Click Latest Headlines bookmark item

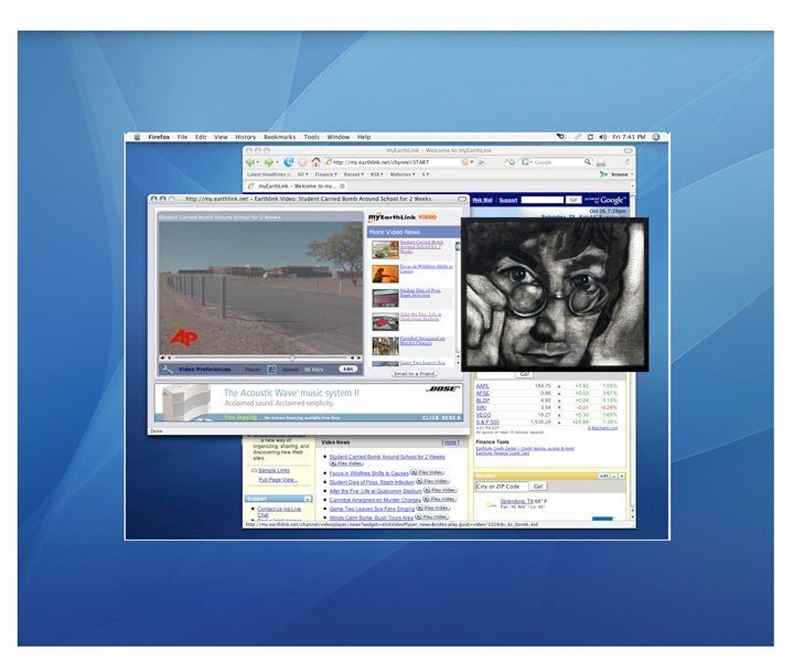(x=268, y=174)
